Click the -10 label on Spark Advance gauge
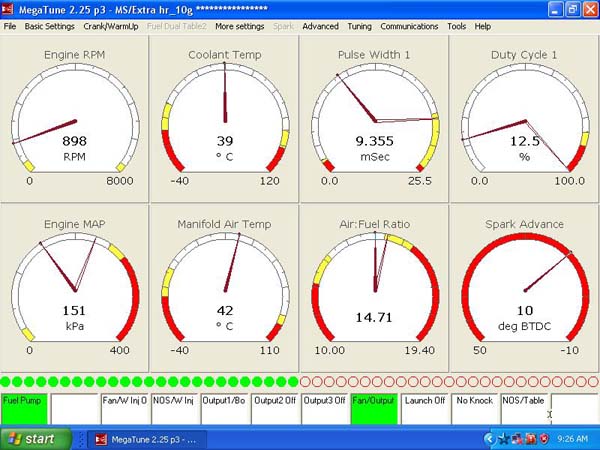Viewport: 600px width, 450px height. 569,350
